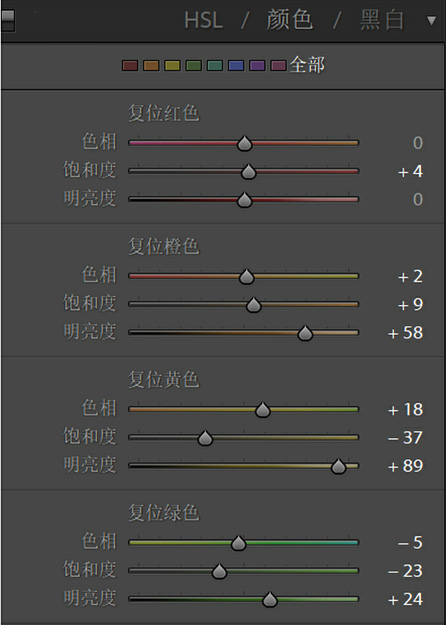Select the red color swatch
The image size is (446, 625).
[x=130, y=65]
